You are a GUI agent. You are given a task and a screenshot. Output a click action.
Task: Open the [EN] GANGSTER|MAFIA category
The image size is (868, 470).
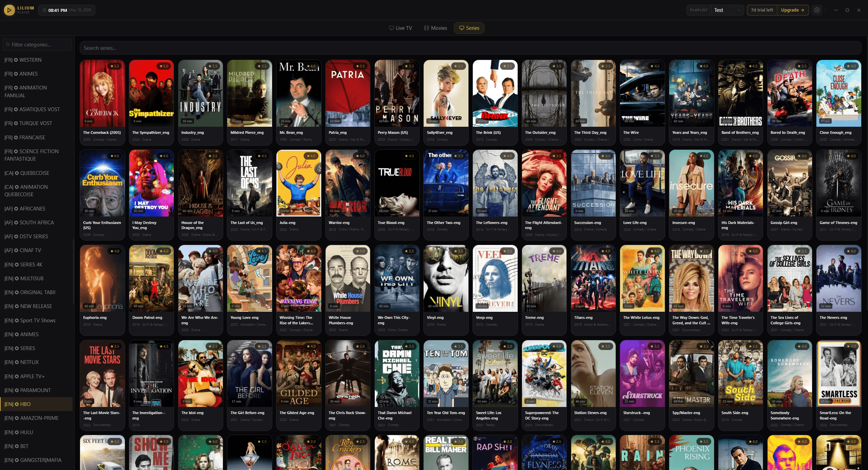pyautogui.click(x=36, y=460)
